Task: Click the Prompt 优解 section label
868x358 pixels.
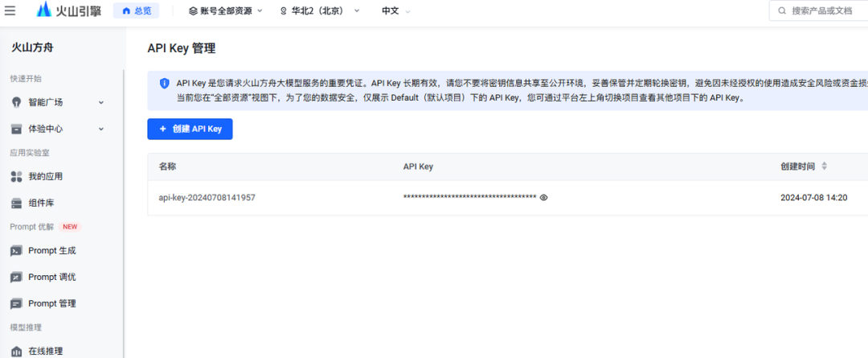Action: tap(31, 227)
